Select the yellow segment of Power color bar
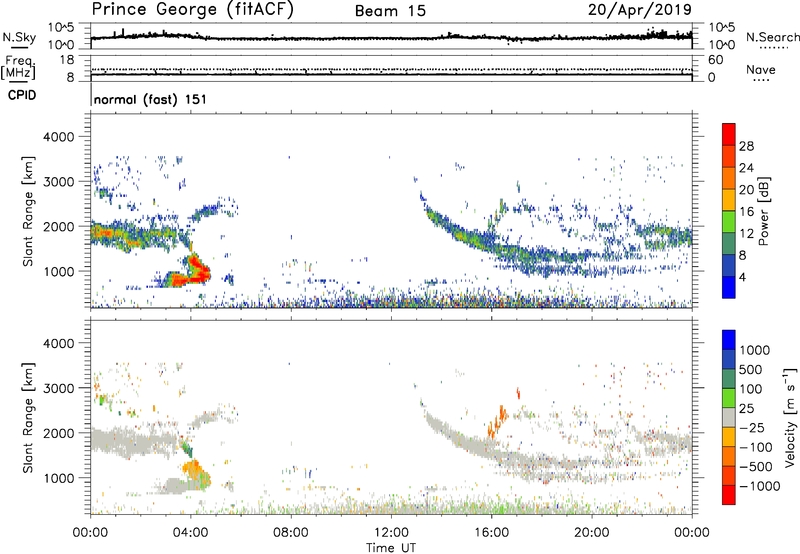This screenshot has height=554, width=800. 729,200
